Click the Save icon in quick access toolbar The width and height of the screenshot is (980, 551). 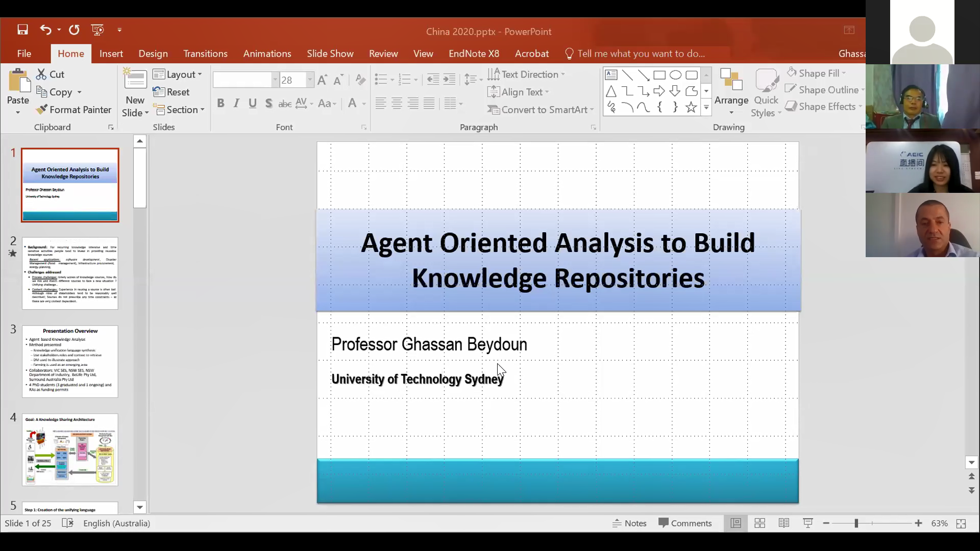22,30
